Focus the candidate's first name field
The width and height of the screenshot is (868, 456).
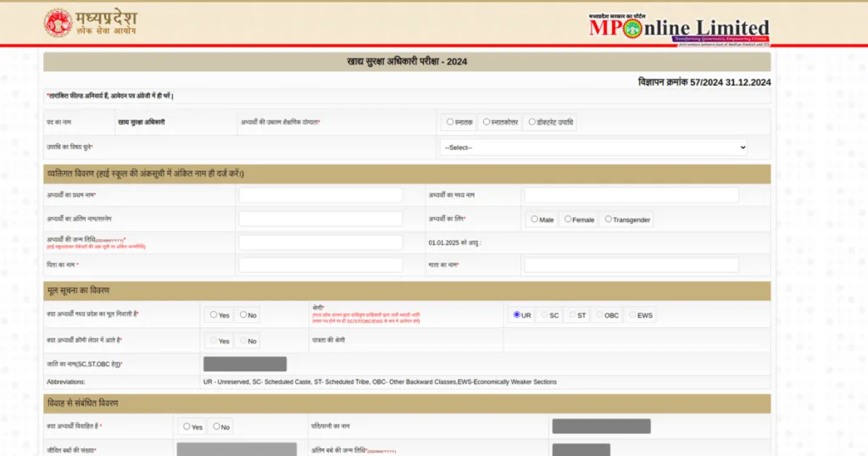(x=320, y=195)
